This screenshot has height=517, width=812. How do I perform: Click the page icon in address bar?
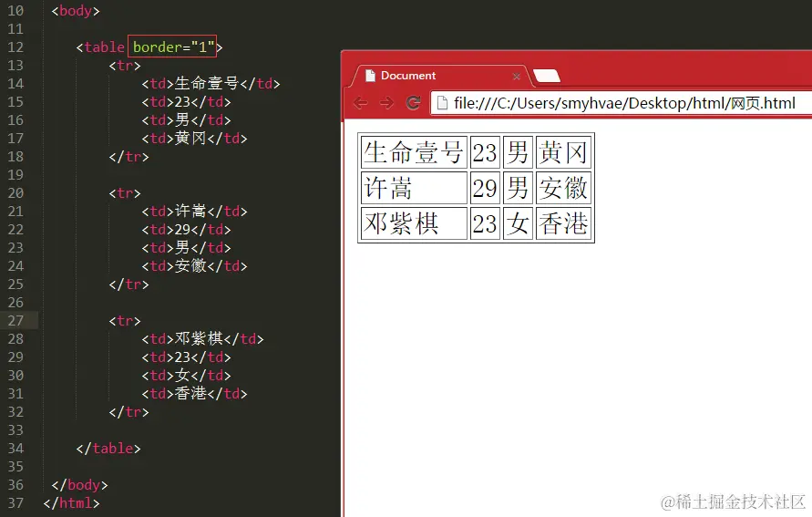(x=442, y=103)
